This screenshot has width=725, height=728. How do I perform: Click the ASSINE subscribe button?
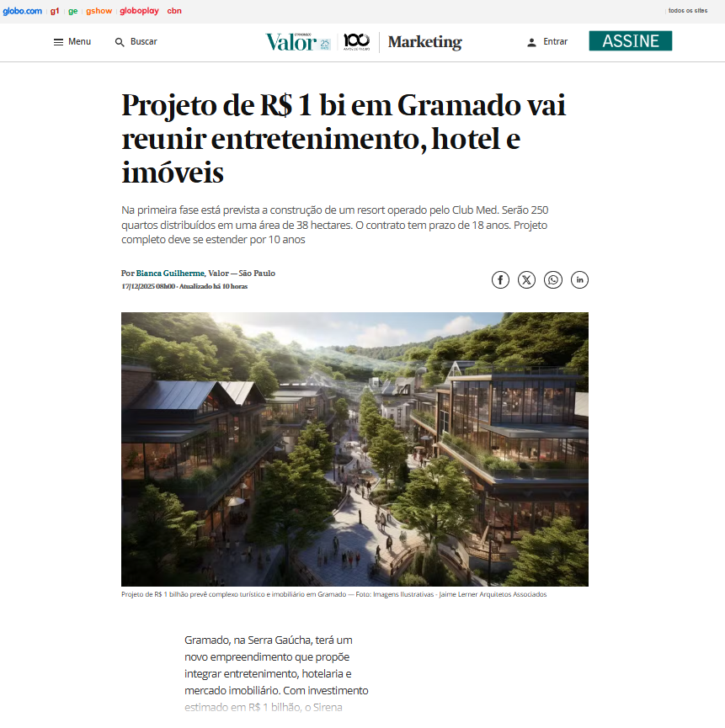[630, 41]
